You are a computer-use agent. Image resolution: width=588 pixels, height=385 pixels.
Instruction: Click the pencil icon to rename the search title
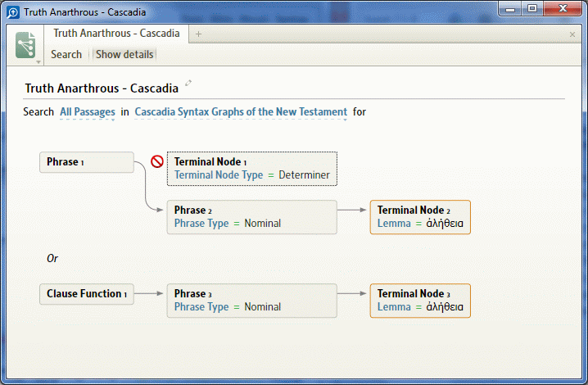click(x=188, y=83)
